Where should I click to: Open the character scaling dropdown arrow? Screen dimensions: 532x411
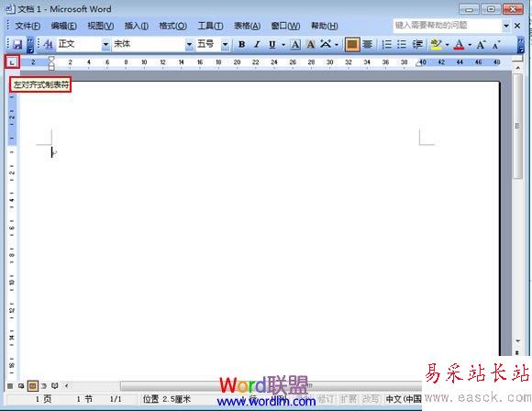337,44
